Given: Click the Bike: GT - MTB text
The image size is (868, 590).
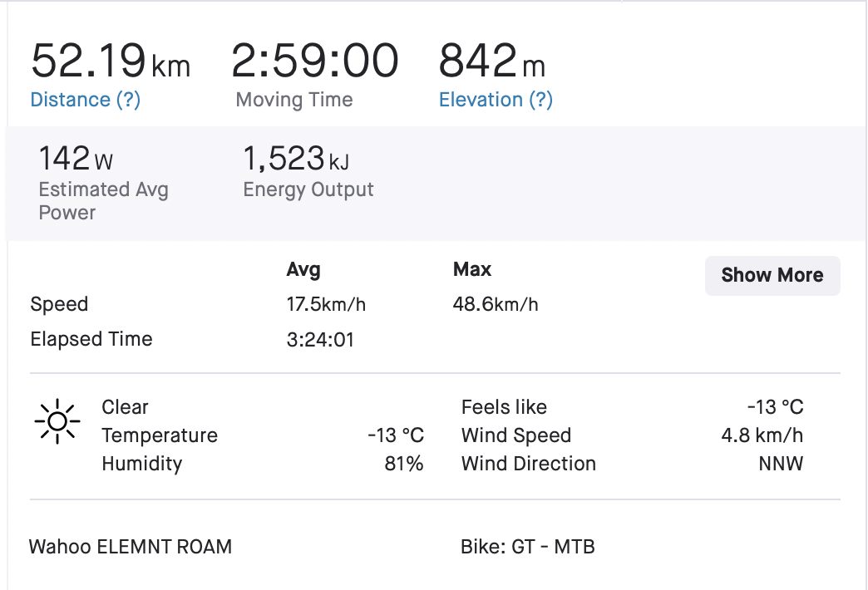Looking at the screenshot, I should pos(528,547).
